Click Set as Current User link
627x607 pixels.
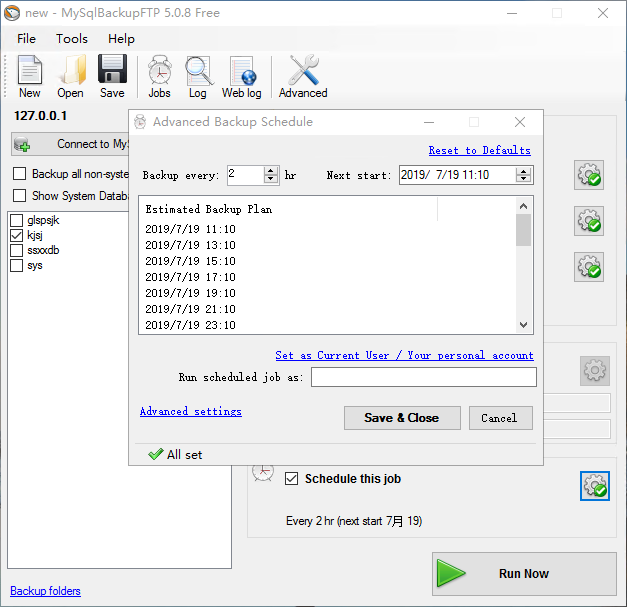404,355
